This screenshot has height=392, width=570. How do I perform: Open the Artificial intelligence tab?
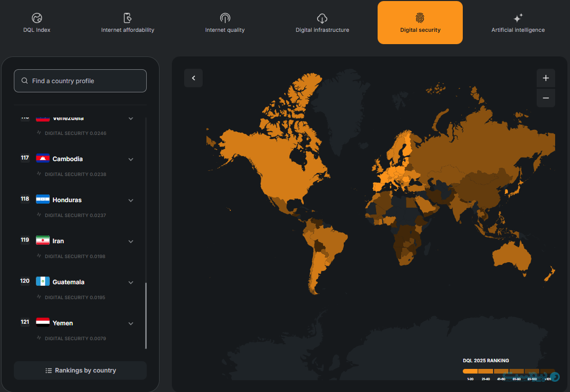point(518,30)
